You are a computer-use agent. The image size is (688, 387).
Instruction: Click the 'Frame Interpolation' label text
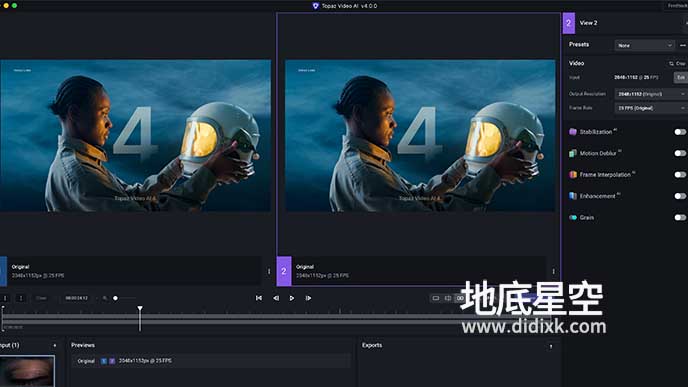pyautogui.click(x=605, y=175)
